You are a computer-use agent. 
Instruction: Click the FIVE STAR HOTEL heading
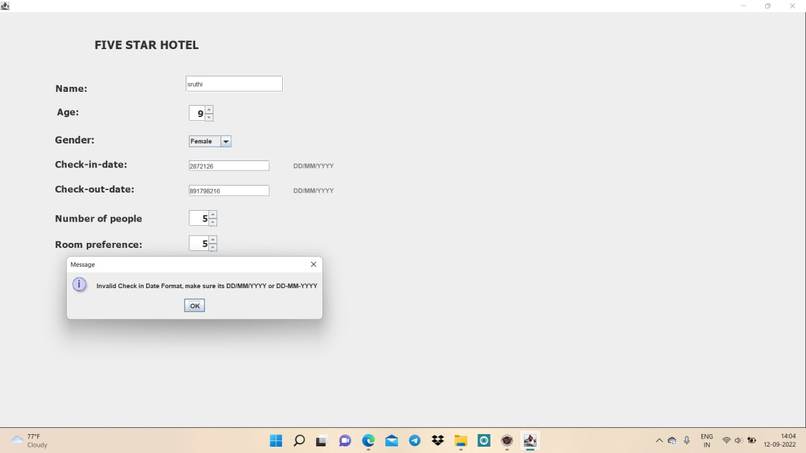coord(146,45)
